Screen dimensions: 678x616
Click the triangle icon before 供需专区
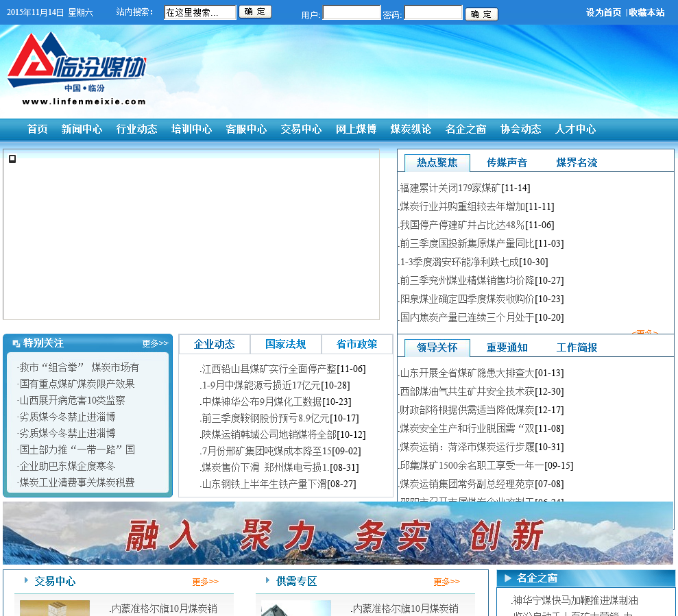[267, 580]
